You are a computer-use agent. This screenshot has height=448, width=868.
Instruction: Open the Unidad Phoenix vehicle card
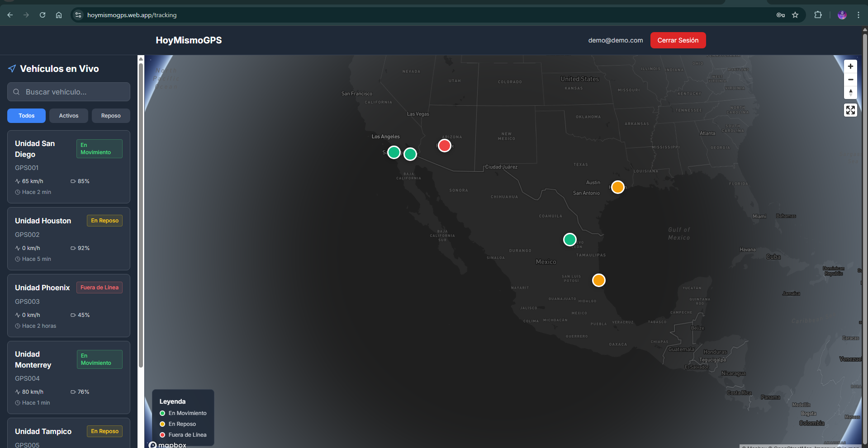(x=69, y=306)
